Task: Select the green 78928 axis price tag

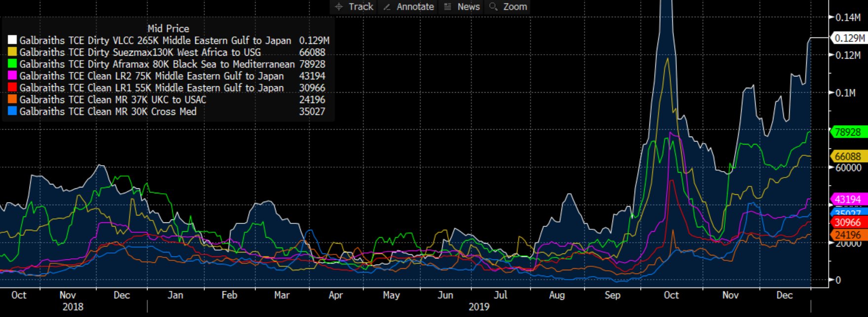Action: coord(848,132)
